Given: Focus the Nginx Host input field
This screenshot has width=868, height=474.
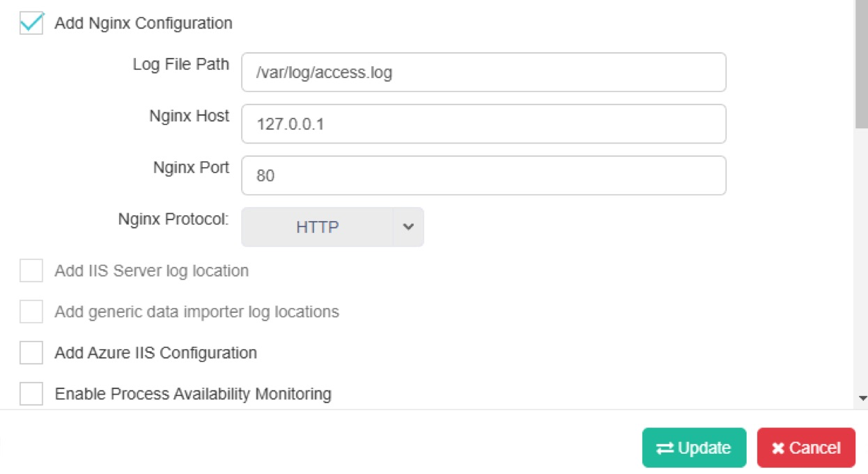Looking at the screenshot, I should [483, 124].
